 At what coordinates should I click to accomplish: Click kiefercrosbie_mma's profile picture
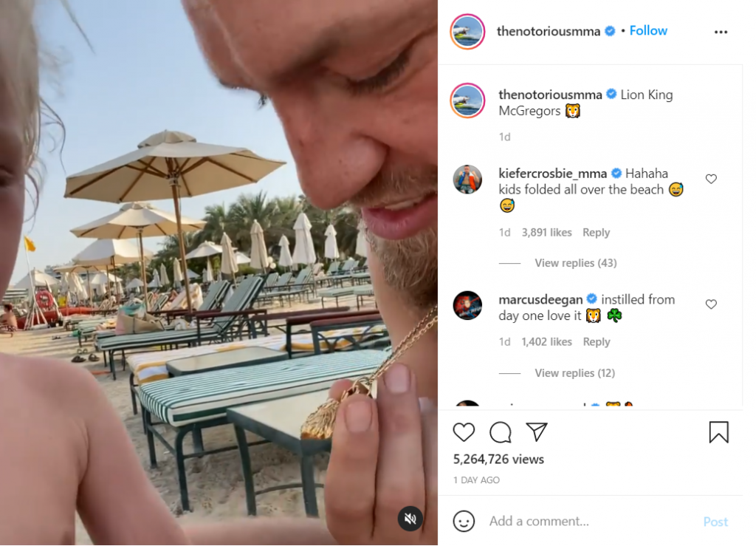(467, 179)
